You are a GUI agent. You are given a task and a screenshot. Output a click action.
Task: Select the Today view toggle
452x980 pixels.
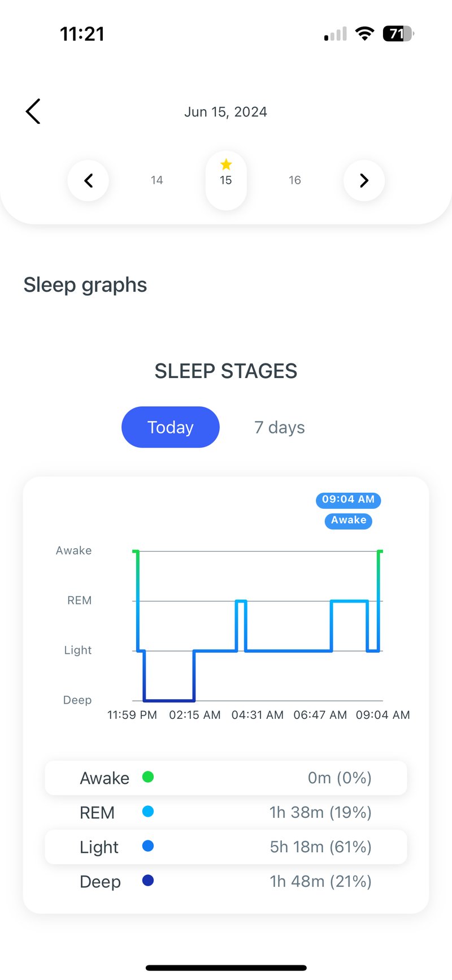[170, 427]
